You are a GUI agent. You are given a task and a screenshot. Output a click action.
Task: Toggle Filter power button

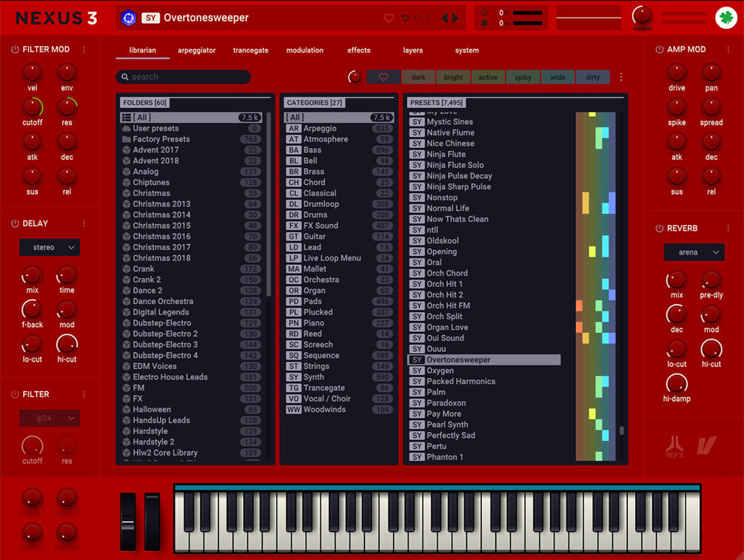(x=15, y=394)
